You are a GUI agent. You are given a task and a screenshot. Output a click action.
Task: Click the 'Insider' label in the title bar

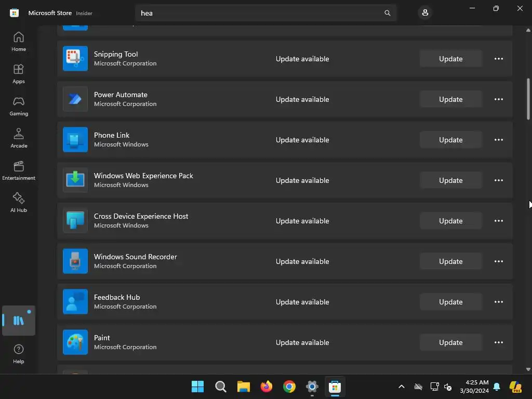84,13
